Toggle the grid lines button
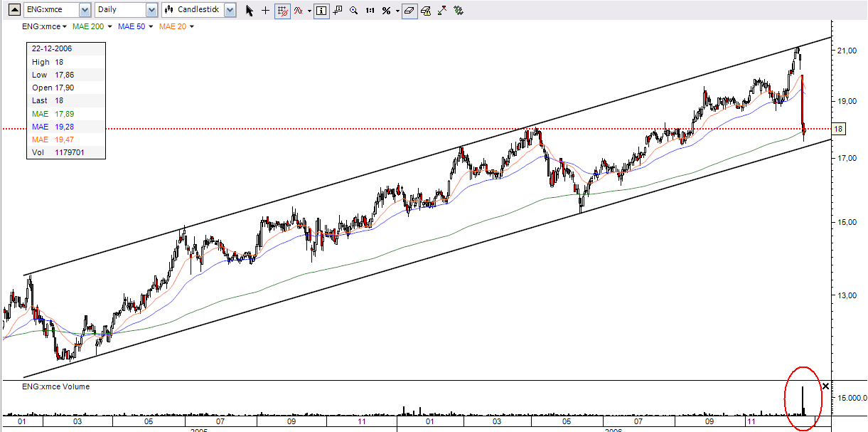This screenshot has width=868, height=432. click(x=282, y=11)
